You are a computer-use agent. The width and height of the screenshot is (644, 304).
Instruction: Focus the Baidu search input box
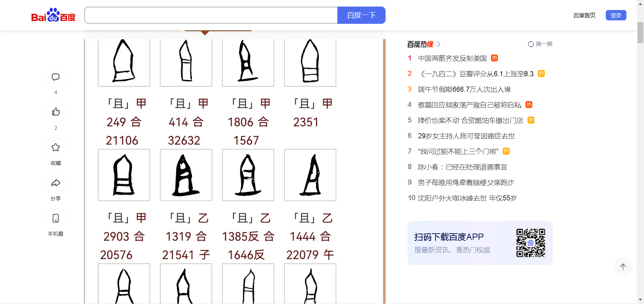(211, 15)
